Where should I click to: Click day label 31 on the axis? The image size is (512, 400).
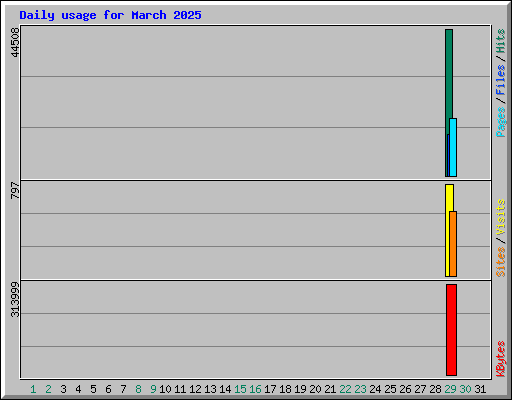coord(480,389)
